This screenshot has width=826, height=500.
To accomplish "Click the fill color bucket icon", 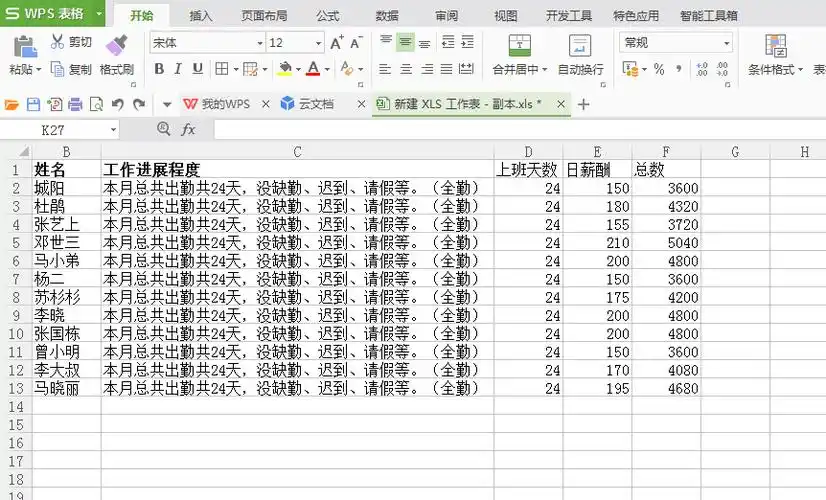I will click(x=285, y=69).
